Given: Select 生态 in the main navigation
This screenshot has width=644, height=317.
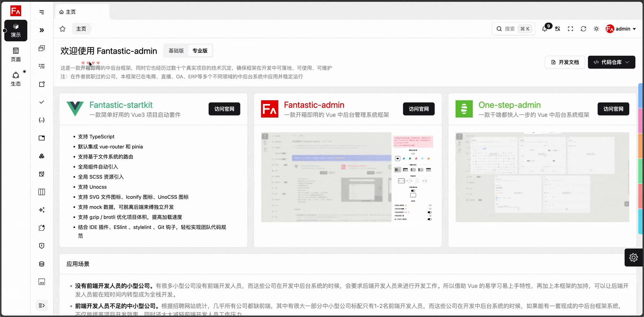Looking at the screenshot, I should [16, 79].
